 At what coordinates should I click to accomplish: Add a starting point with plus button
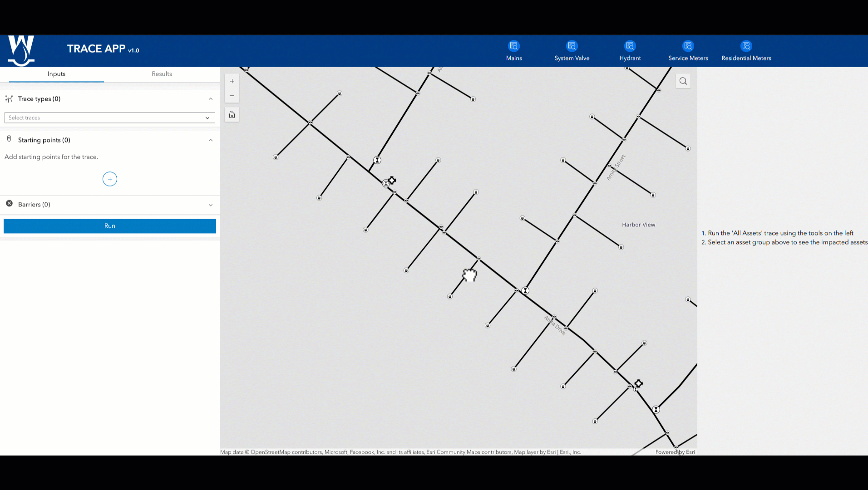point(110,179)
